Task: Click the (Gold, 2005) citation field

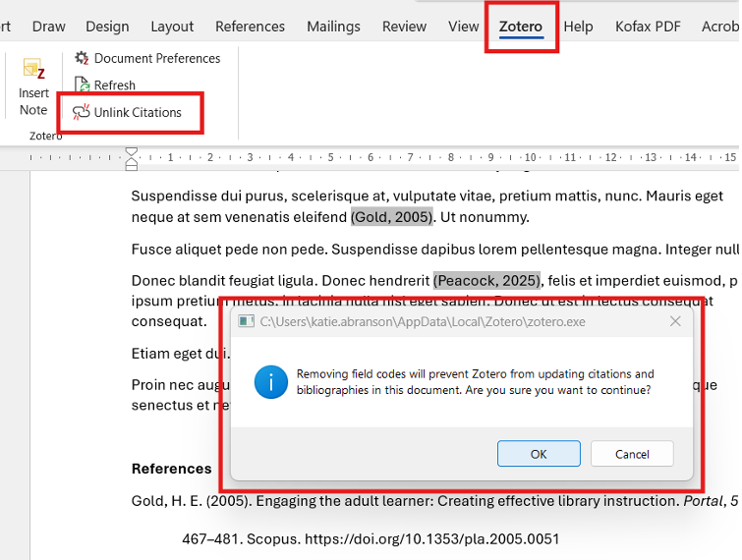Action: point(392,217)
